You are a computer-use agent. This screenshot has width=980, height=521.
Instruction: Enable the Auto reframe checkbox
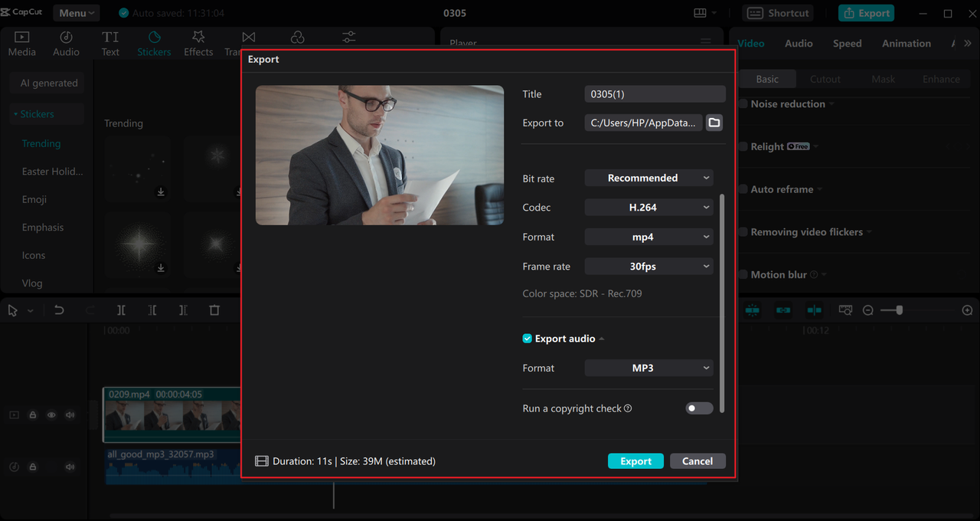[743, 189]
